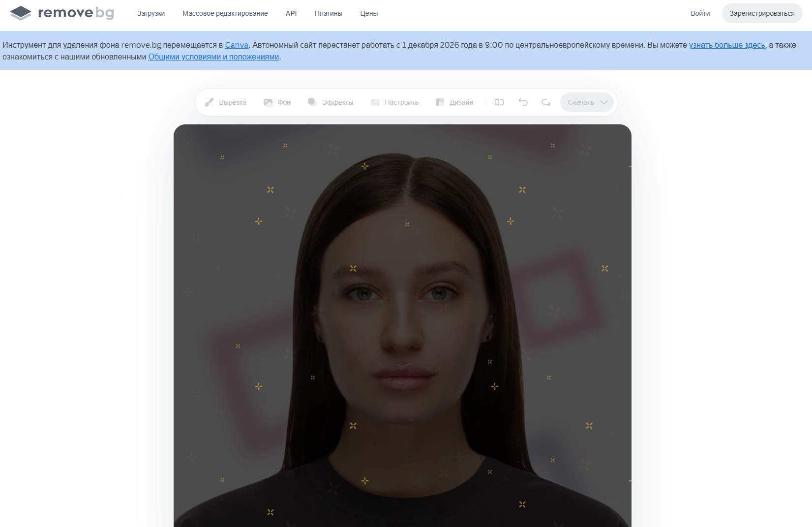Click the Зарегистрироваться button
Screen dimensions: 812x527
coord(762,13)
